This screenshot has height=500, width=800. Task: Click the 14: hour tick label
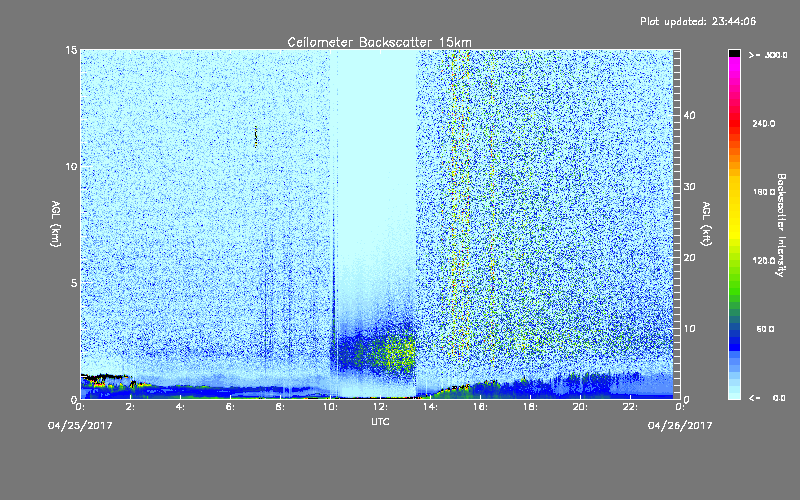click(430, 407)
